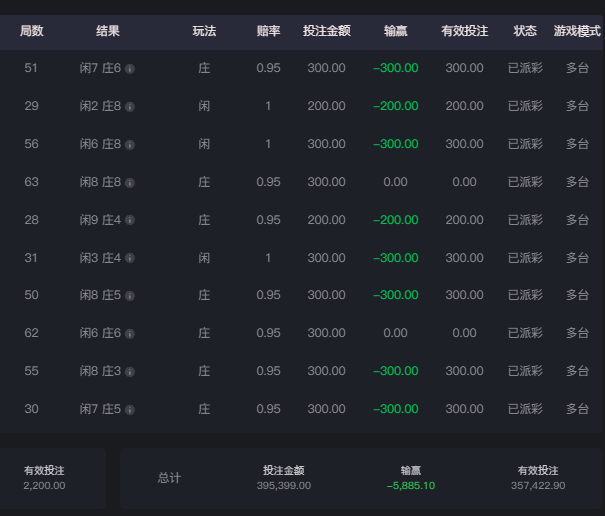Click total bet amount 395,399.00

[x=284, y=486]
